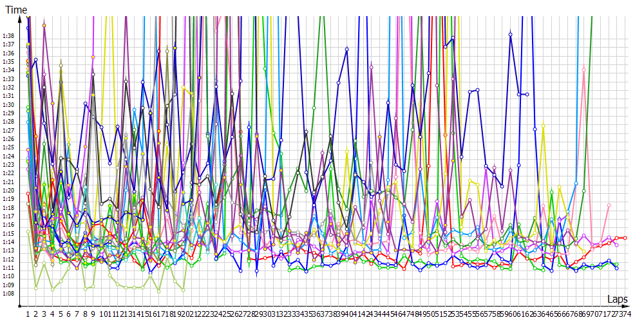Click the 1:20 tick label on Time axis
This screenshot has width=644, height=322.
pos(8,191)
